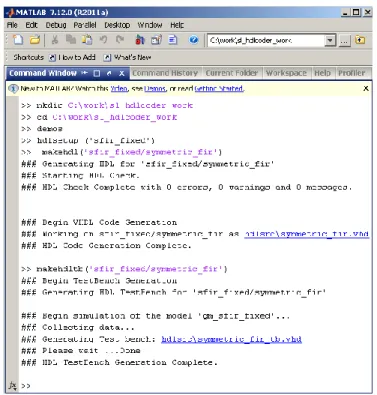The width and height of the screenshot is (377, 395).
Task: Click the 'Please wait ...Done' line
Action: pos(81,351)
